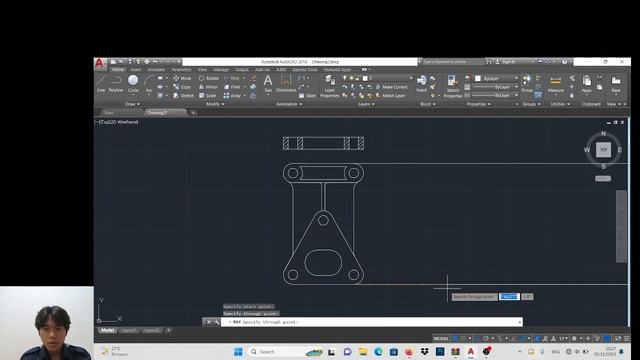Viewport: 640px width, 360px height.
Task: Click the Trim tool
Action: 232,78
